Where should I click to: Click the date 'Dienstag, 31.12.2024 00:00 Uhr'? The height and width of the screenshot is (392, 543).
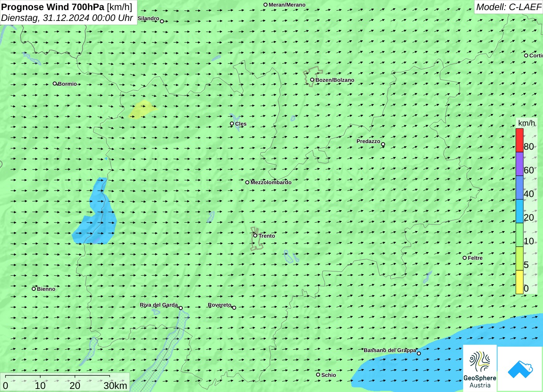pyautogui.click(x=67, y=18)
